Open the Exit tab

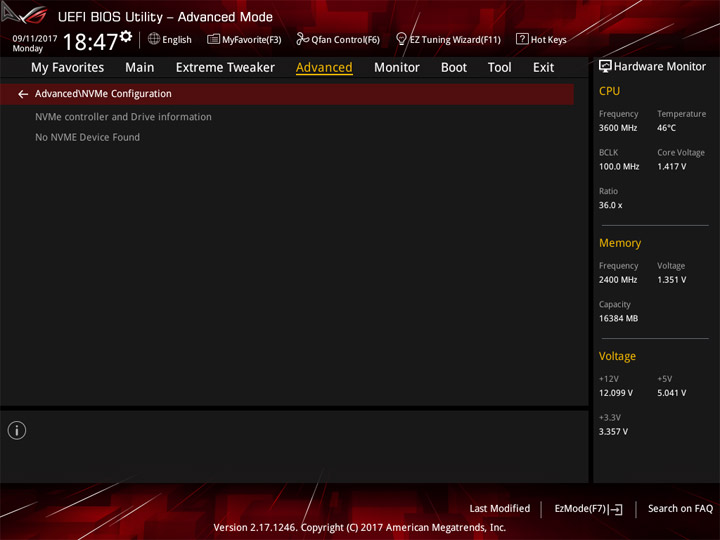(543, 68)
